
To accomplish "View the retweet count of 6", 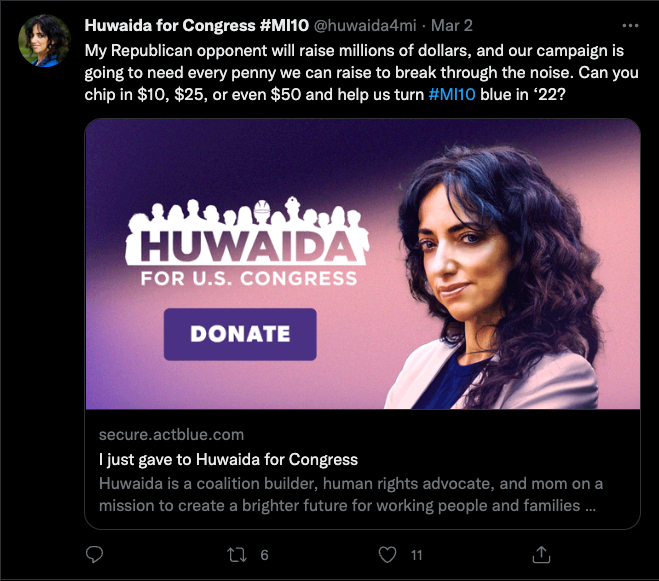I will pos(264,555).
